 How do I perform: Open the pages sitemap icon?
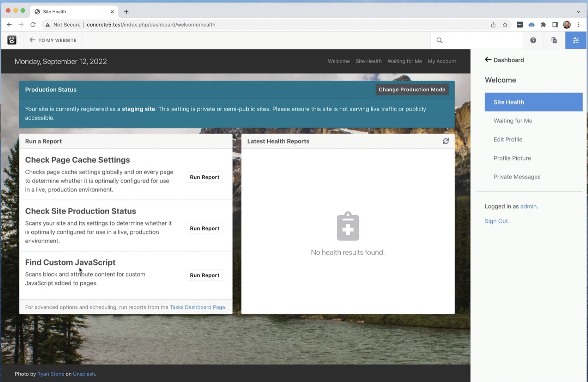(x=554, y=40)
